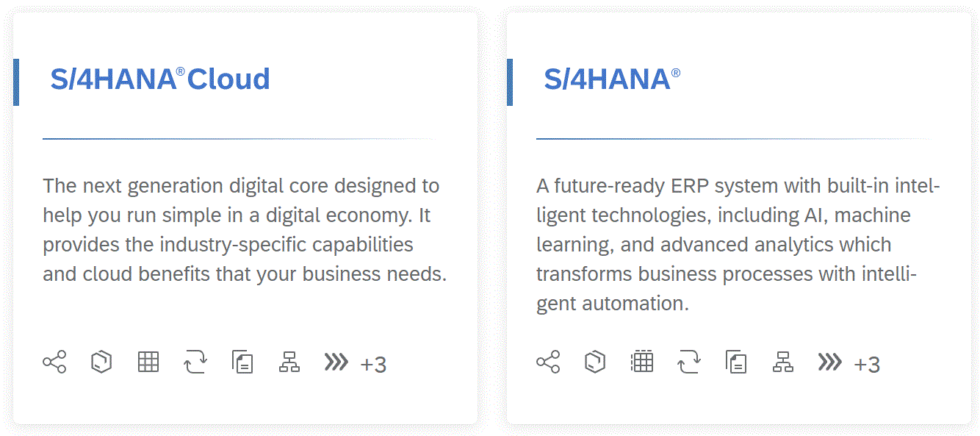Click documents icon in S/4HANA Cloud card
Viewport: 980px width, 436px height.
click(x=242, y=362)
